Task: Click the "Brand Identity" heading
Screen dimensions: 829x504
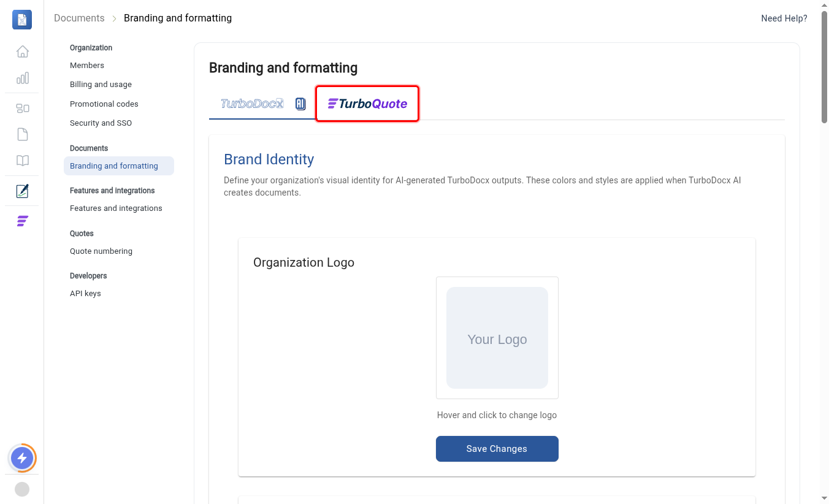Action: pyautogui.click(x=269, y=159)
